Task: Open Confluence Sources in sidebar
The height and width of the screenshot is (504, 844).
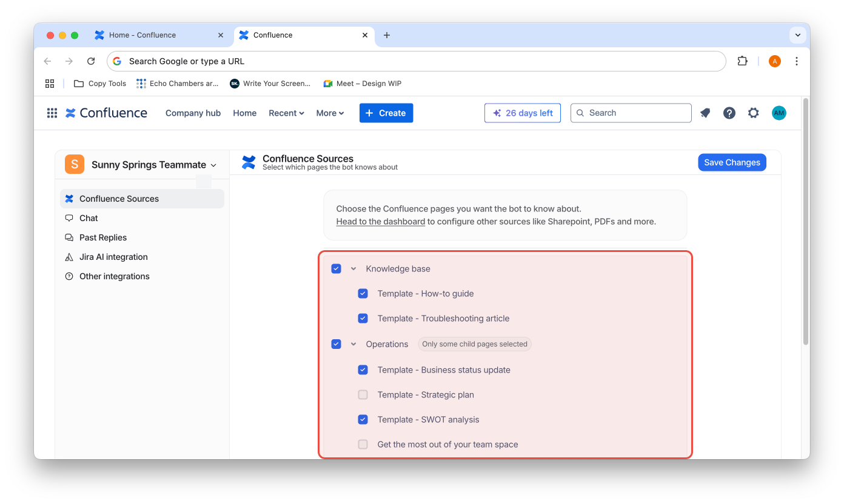Action: click(142, 199)
